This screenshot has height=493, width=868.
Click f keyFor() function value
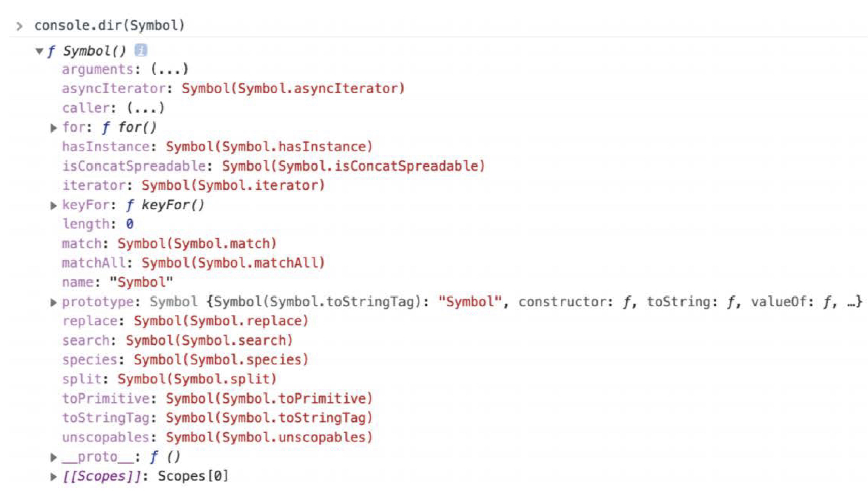tap(165, 205)
